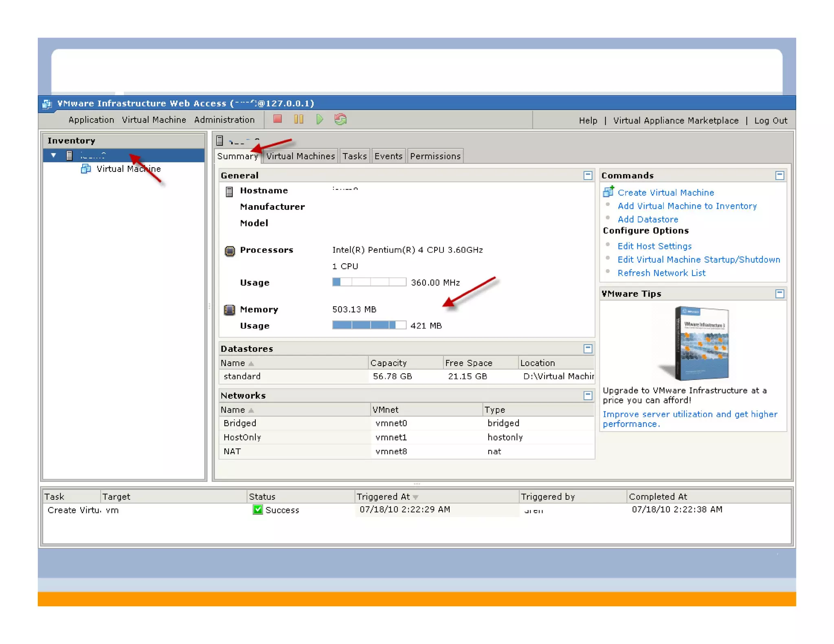
Task: Click the green Power On play icon
Action: click(x=320, y=119)
